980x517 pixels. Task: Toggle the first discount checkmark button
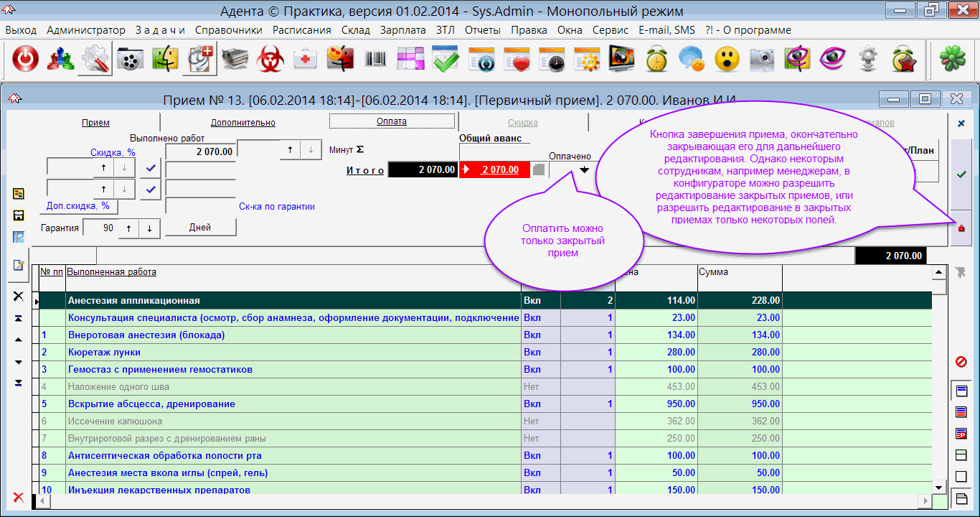[x=151, y=168]
